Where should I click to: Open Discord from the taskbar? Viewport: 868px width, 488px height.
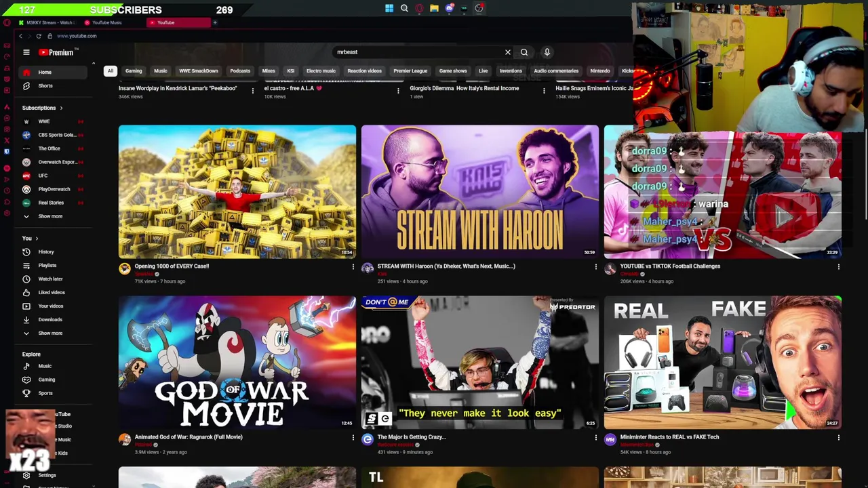point(449,9)
